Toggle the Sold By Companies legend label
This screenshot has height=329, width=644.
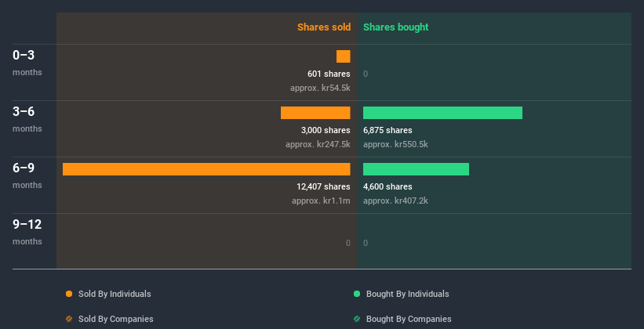[116, 319]
